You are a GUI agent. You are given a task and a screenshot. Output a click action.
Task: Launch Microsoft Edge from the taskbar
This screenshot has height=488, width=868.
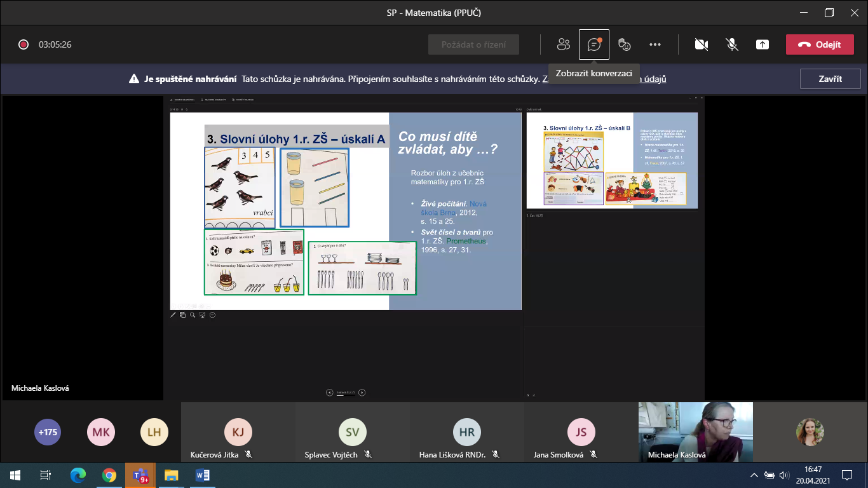[78, 475]
